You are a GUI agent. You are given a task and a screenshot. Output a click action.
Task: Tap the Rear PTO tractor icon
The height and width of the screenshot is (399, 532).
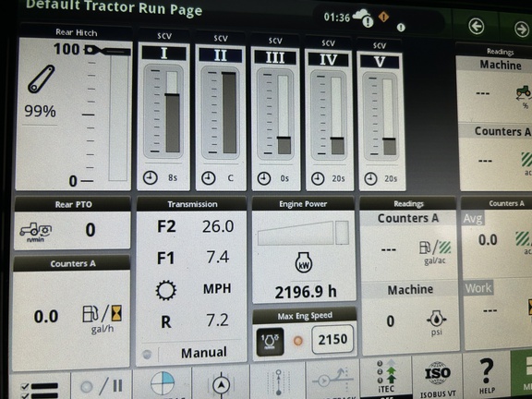coord(36,232)
